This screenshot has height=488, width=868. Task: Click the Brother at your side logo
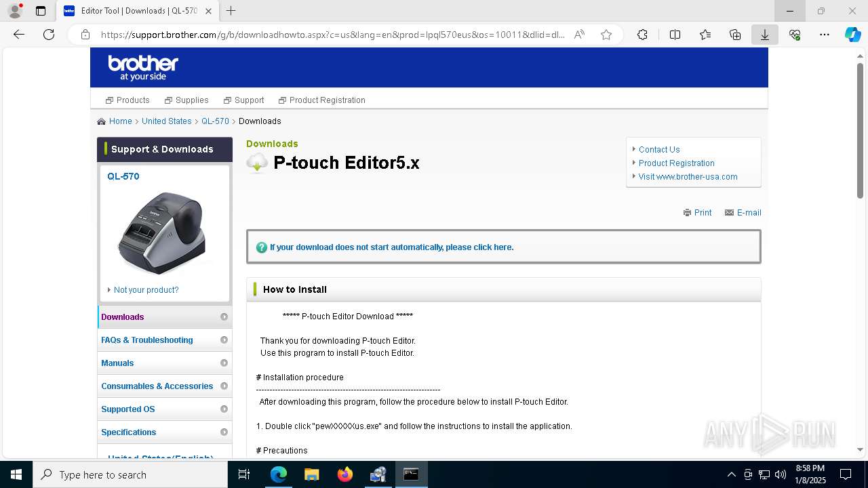pos(143,68)
